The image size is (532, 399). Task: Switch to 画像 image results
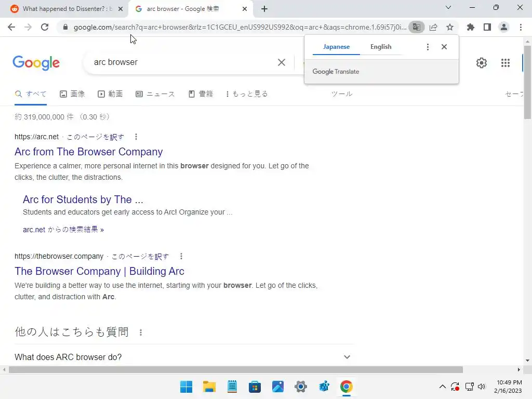[x=72, y=94]
